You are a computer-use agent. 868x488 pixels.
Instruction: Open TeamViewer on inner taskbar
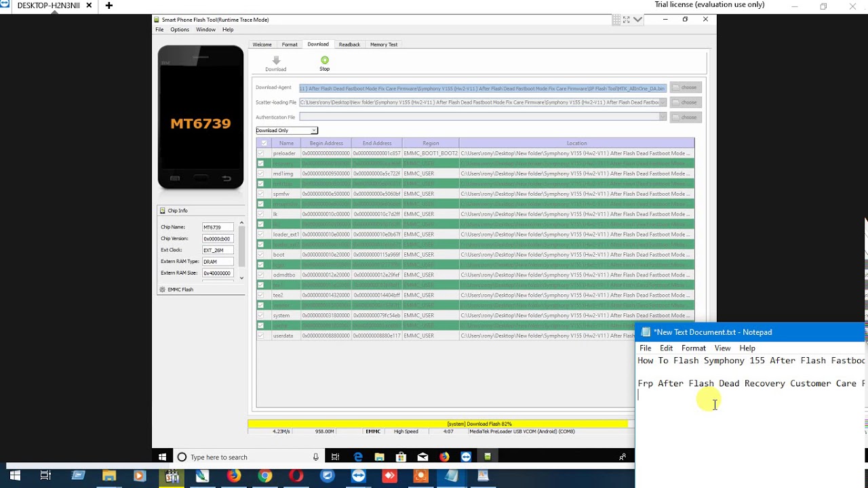(466, 457)
